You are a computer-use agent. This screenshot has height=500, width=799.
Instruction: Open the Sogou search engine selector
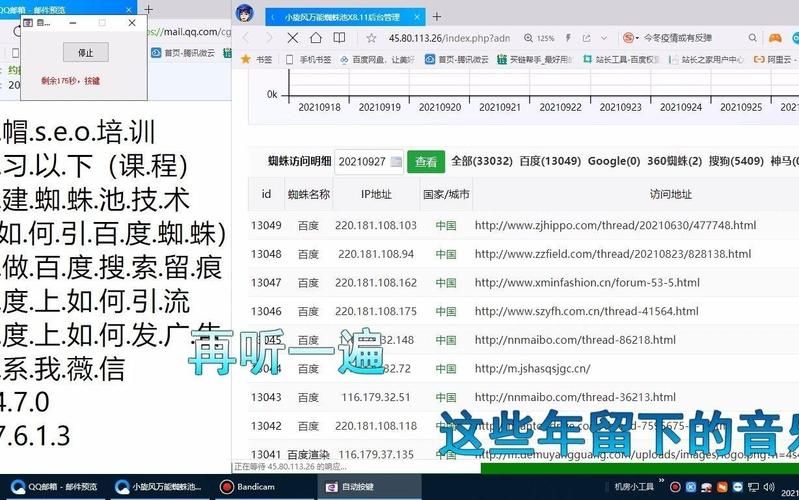pyautogui.click(x=630, y=38)
